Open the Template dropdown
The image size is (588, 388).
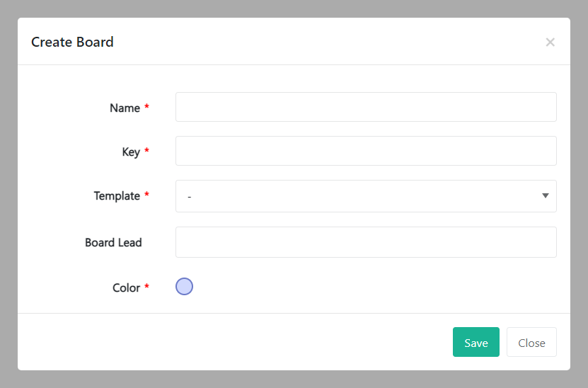(x=366, y=196)
